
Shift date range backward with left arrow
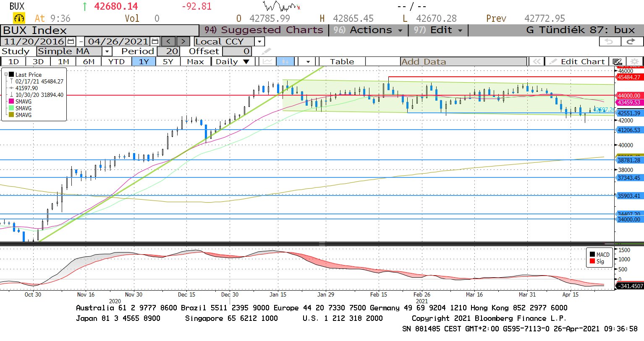(168, 42)
